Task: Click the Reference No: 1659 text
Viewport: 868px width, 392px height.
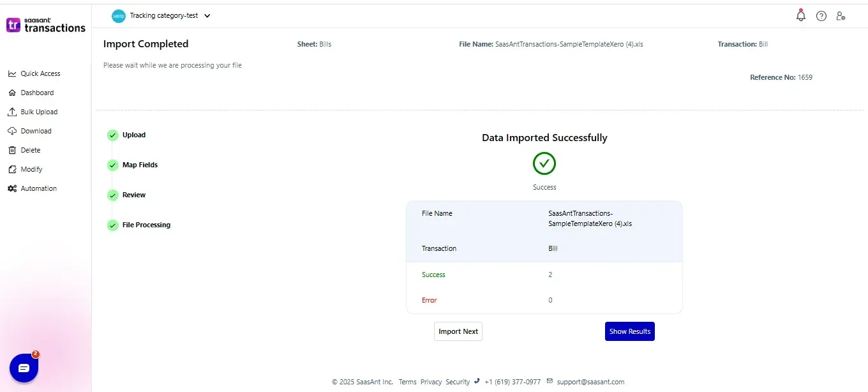Action: [x=781, y=77]
